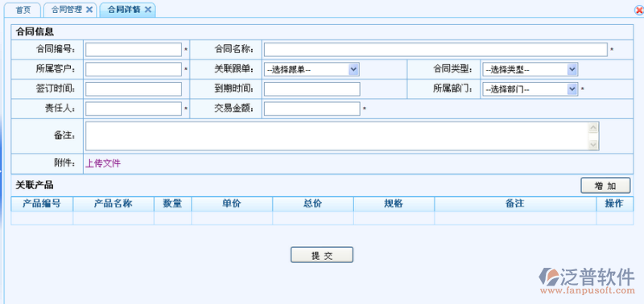Focus the 合同编号 input field
This screenshot has width=644, height=304.
[134, 50]
